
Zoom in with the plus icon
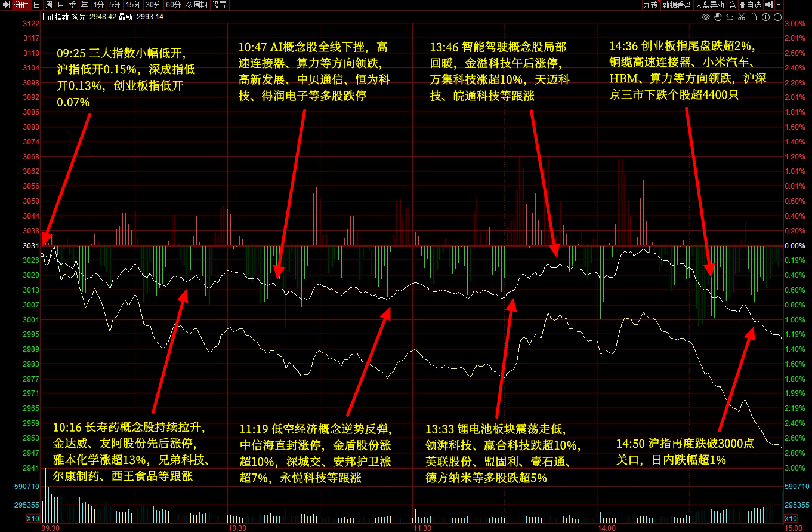[x=766, y=17]
